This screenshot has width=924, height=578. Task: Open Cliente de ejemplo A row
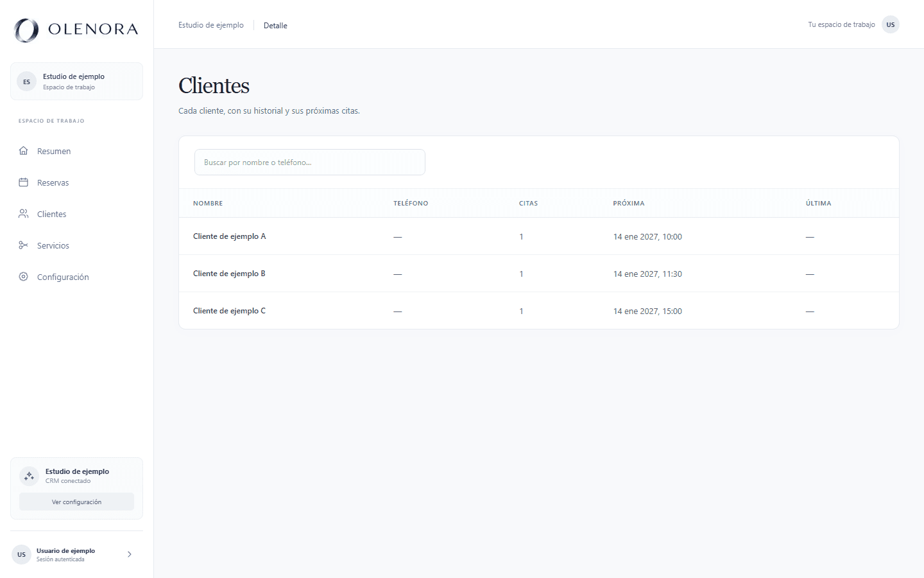[x=539, y=236]
